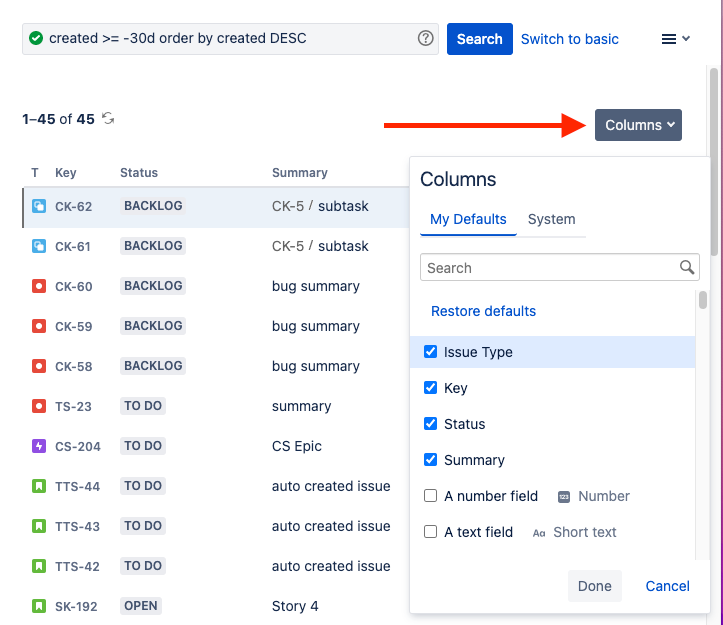This screenshot has width=723, height=625.
Task: Click the Done button
Action: point(595,586)
